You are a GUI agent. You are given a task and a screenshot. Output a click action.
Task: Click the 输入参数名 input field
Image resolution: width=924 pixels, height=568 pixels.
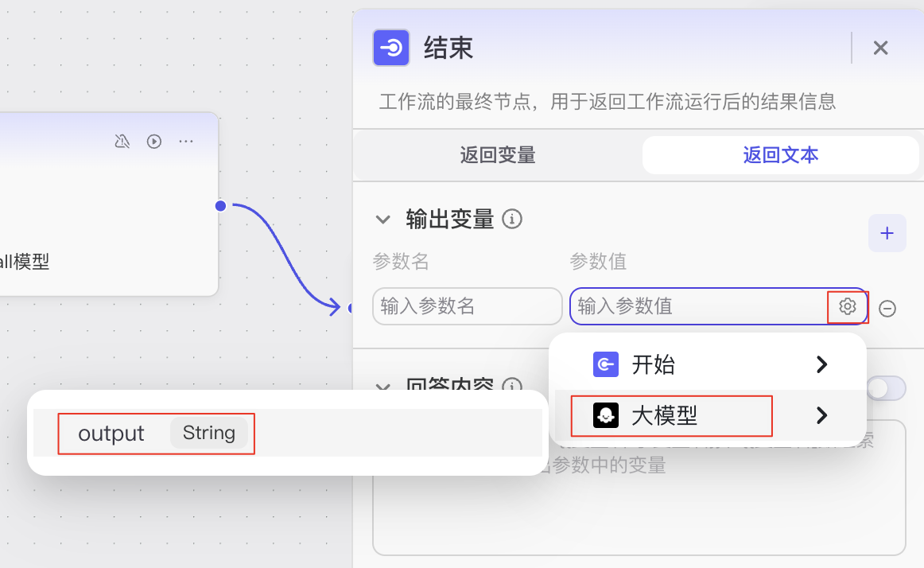click(468, 306)
